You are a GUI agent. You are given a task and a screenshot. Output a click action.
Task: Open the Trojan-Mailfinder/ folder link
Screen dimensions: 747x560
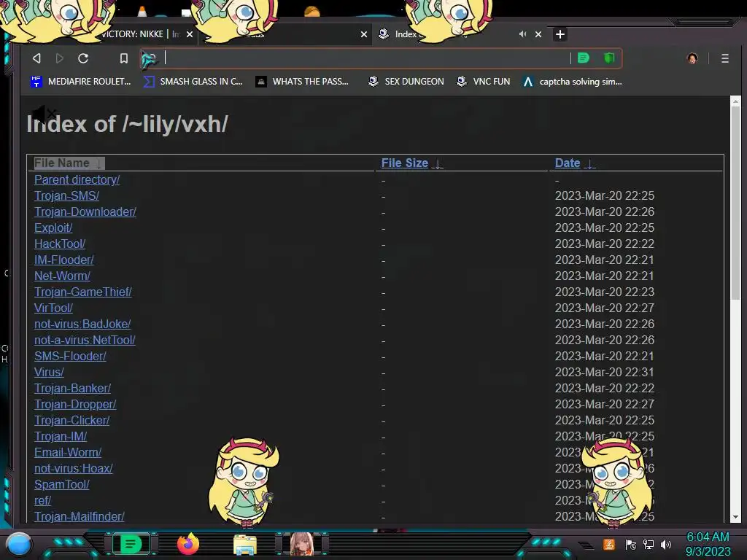click(x=79, y=517)
